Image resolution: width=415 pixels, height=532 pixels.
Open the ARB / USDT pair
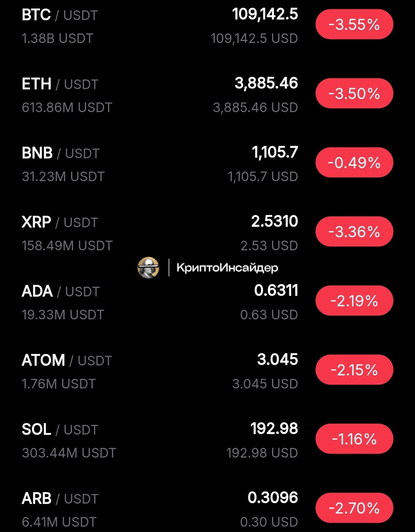click(60, 499)
